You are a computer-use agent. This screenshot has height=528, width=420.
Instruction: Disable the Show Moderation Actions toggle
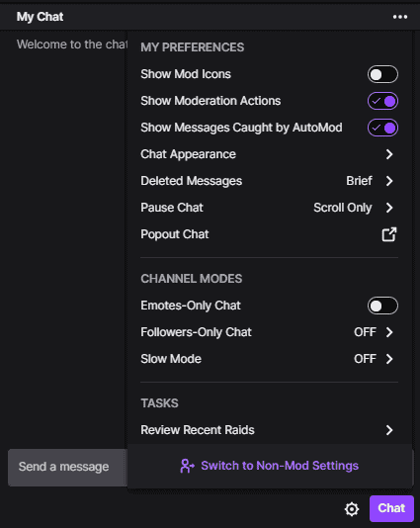tap(382, 101)
